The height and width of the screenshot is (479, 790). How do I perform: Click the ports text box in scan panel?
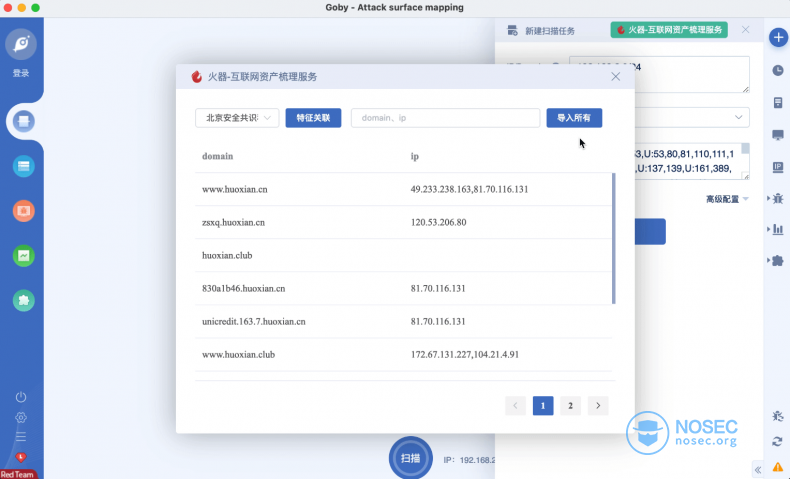[692, 161]
